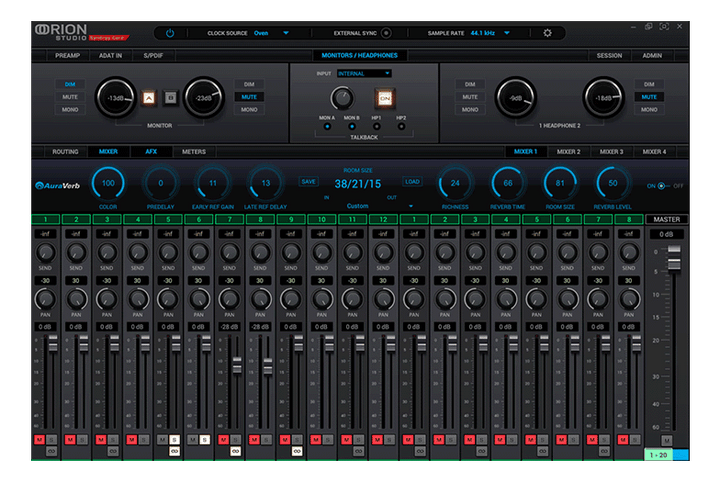Click the red M on channel 11
This screenshot has width=720, height=482.
346,440
